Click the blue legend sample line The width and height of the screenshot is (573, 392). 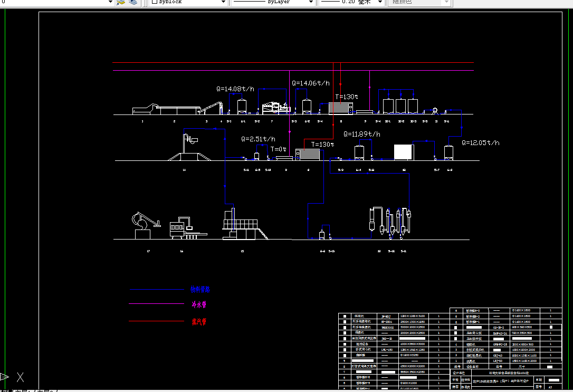tap(157, 290)
